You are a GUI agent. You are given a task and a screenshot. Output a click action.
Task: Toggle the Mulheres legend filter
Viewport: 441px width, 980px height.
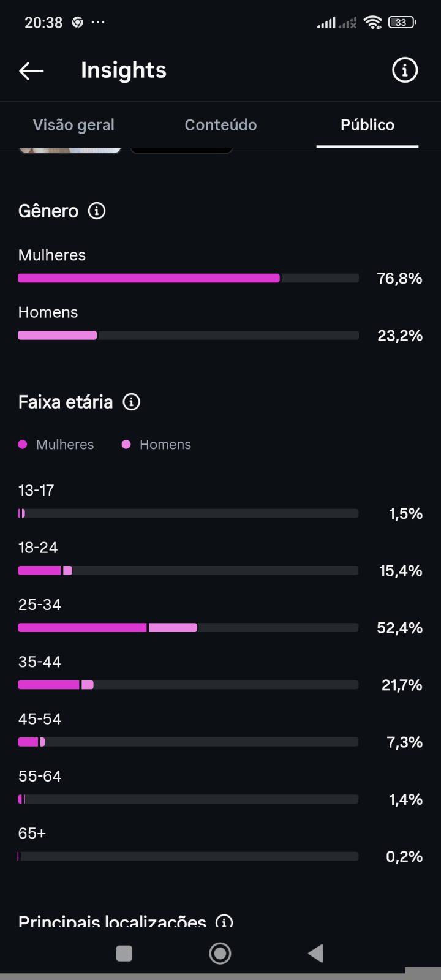click(56, 445)
